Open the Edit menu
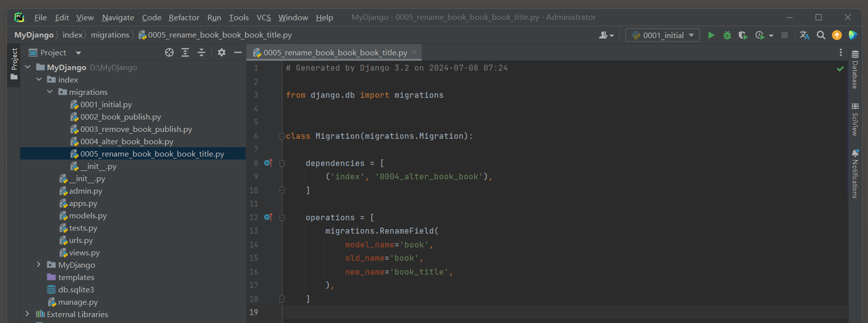The height and width of the screenshot is (323, 868). 62,17
